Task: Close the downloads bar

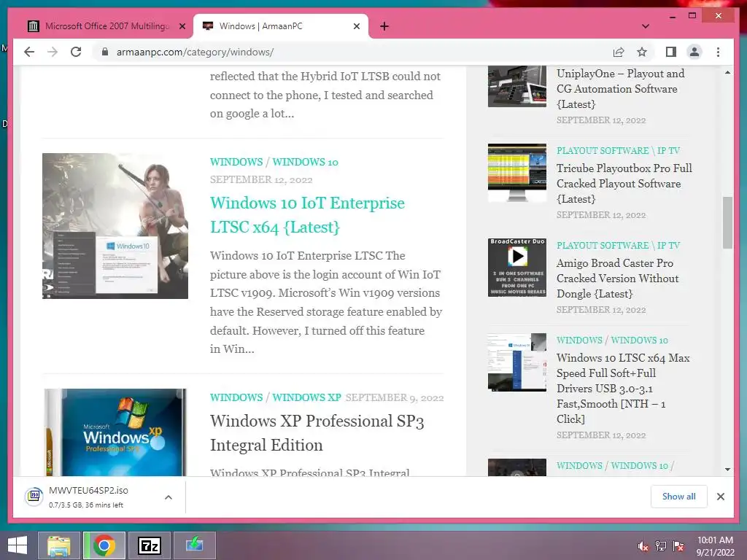Action: point(720,497)
